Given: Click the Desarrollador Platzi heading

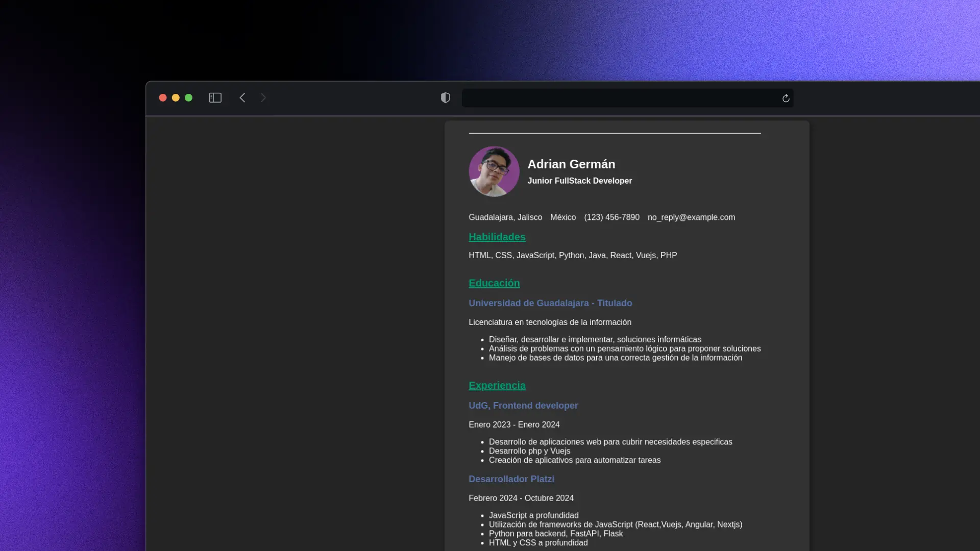Looking at the screenshot, I should [x=511, y=479].
